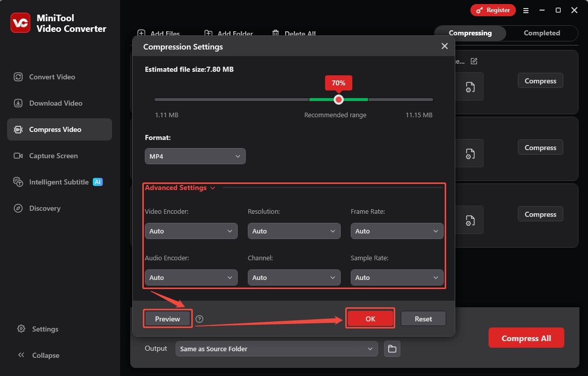Collapse the Advanced Settings section
Viewport: 588px width, 376px height.
tap(212, 187)
